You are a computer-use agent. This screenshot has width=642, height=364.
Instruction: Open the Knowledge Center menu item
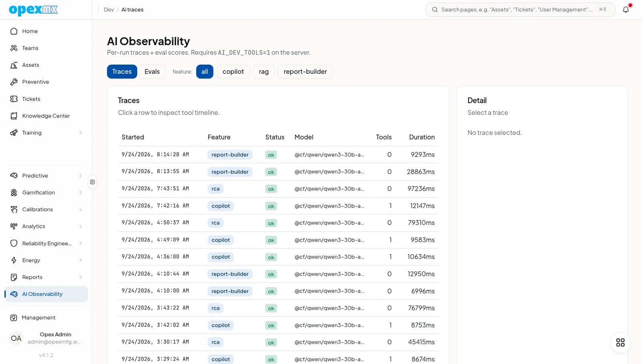coord(46,116)
